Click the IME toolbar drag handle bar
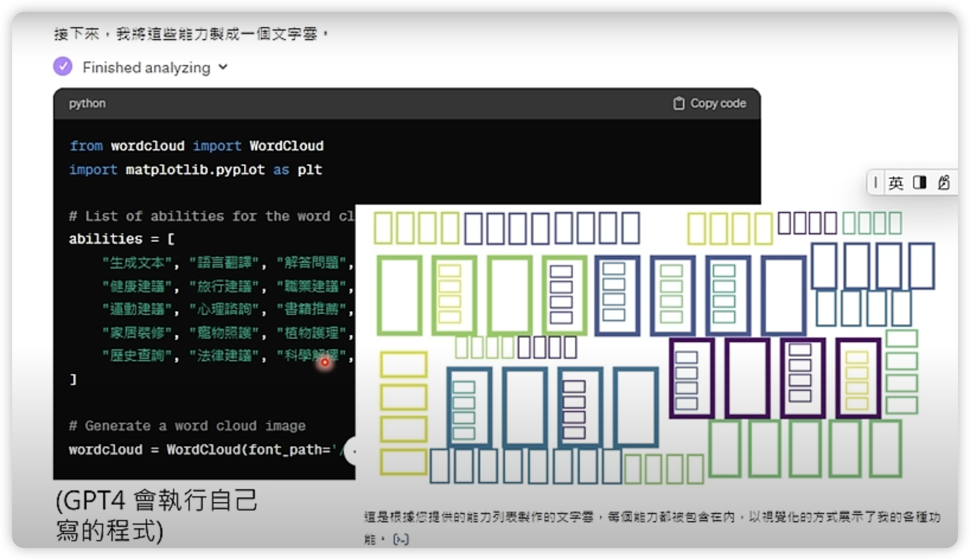Screen dimensions: 970x560 pyautogui.click(x=876, y=182)
